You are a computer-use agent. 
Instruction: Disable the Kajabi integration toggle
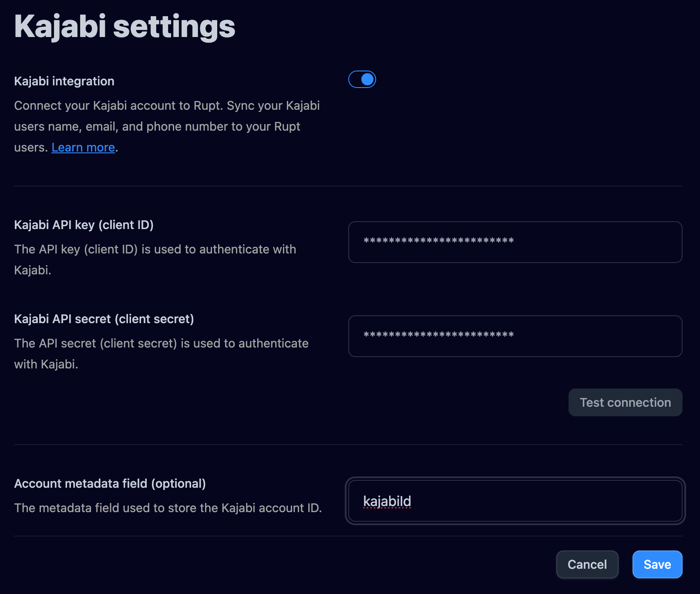pyautogui.click(x=362, y=79)
